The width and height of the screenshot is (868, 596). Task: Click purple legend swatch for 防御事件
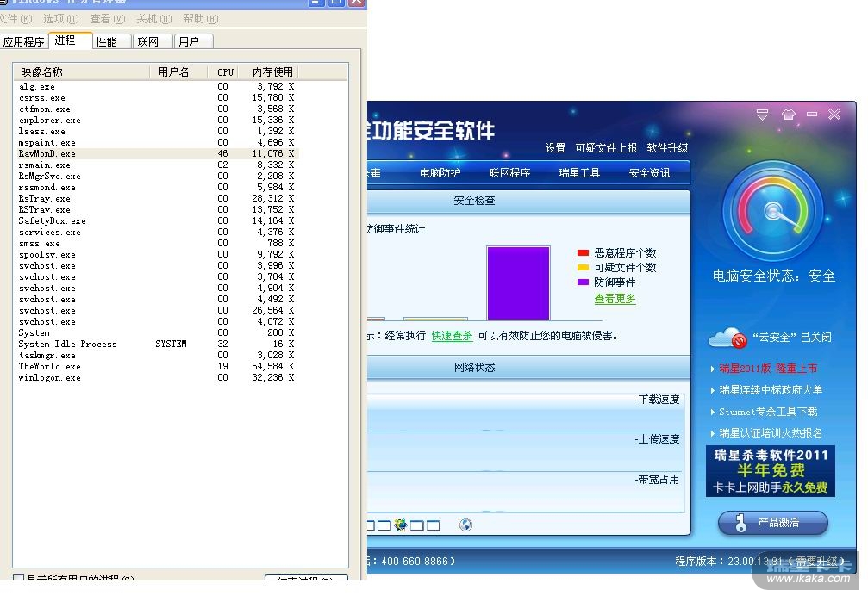click(583, 282)
